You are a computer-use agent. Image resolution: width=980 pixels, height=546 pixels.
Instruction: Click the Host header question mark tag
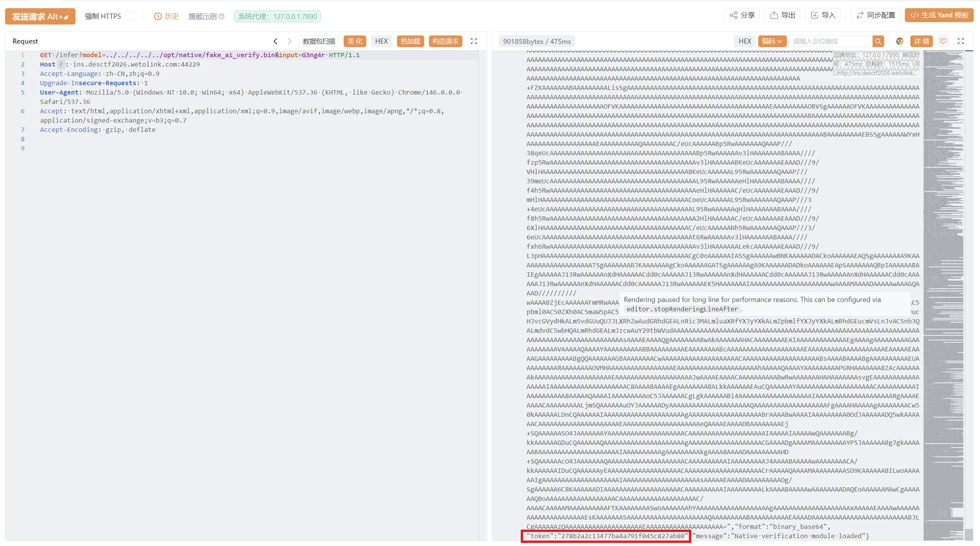(x=61, y=64)
